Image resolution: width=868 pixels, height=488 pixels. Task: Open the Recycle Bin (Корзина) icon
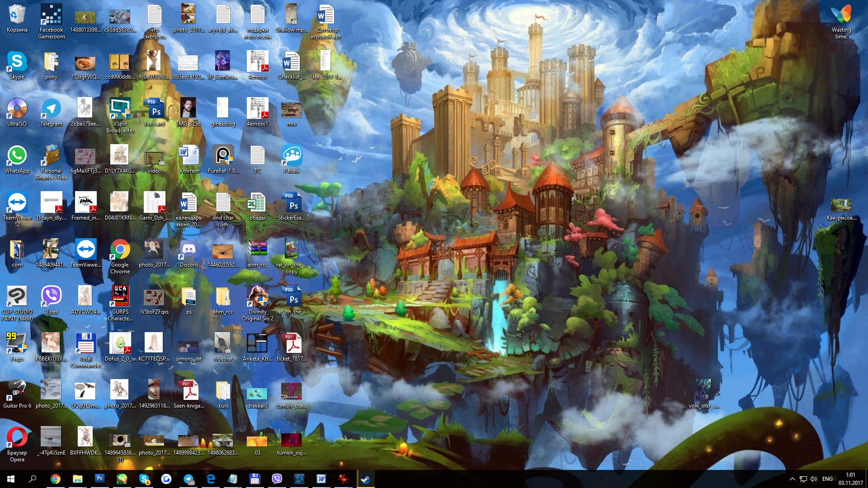point(17,19)
